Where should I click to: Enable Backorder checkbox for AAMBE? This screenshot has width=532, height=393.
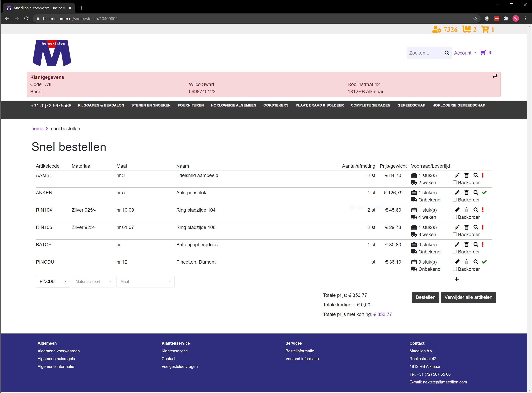pyautogui.click(x=455, y=182)
